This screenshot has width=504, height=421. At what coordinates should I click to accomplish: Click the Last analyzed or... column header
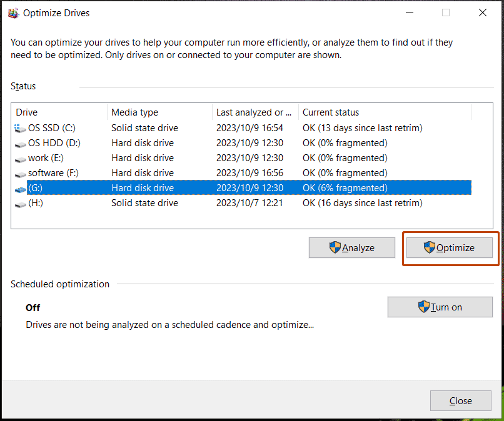255,112
